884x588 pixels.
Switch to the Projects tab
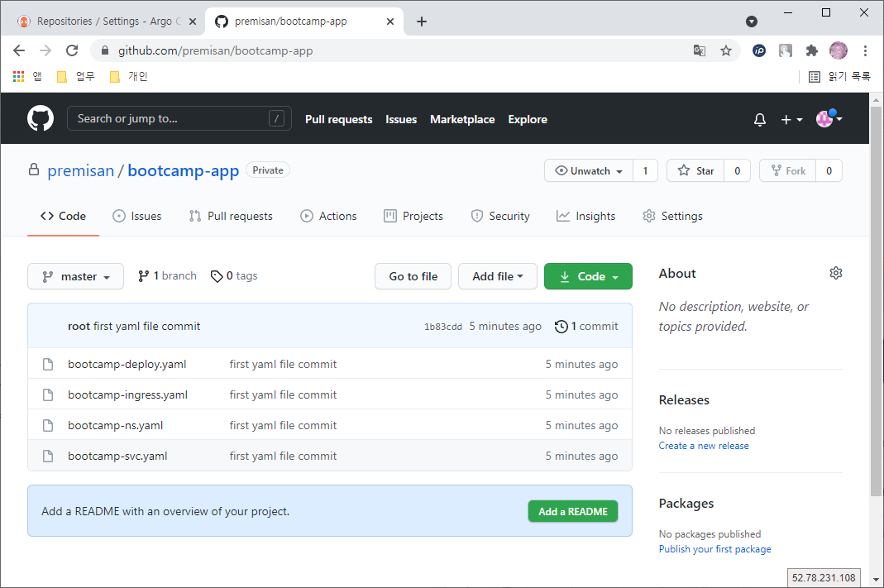pos(413,216)
